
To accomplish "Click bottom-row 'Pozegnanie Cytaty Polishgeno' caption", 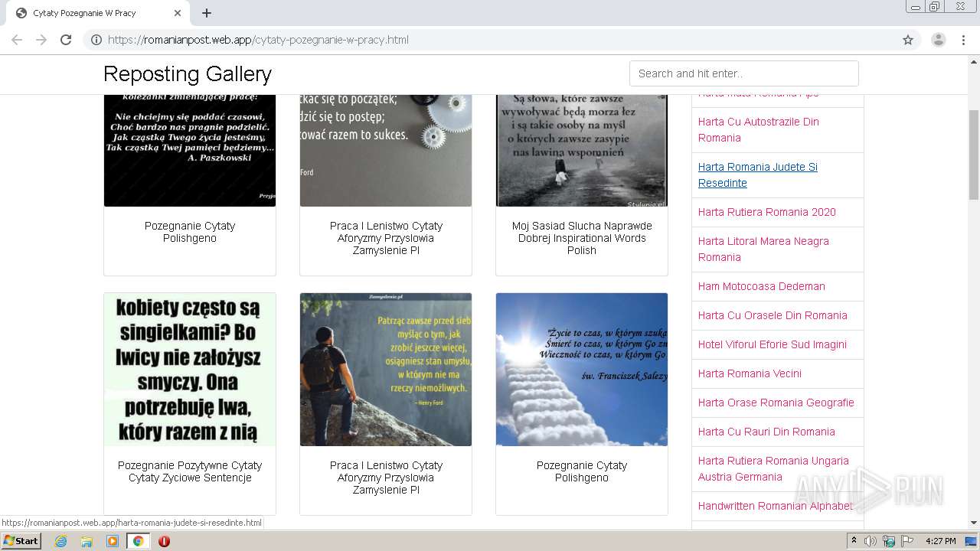I will click(582, 471).
